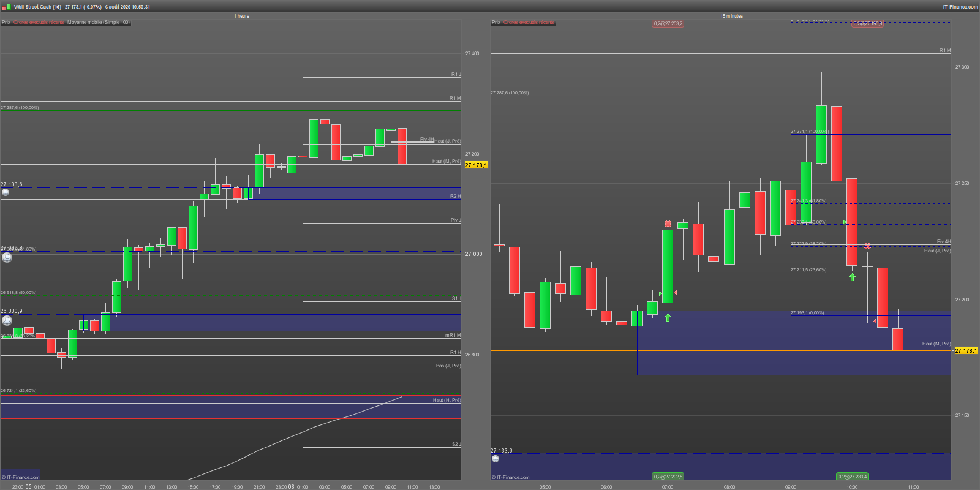Click the red X order marker near the Piv 4H line

tap(867, 246)
